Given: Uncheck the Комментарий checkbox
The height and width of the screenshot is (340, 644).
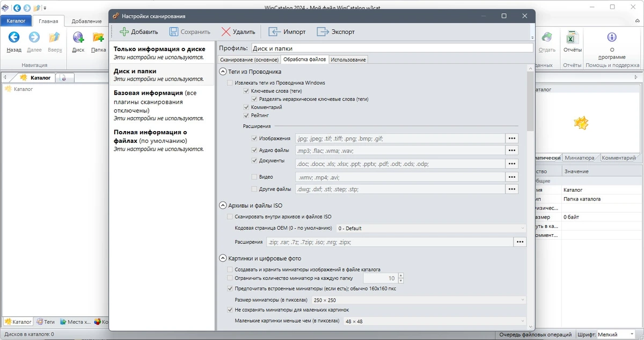Looking at the screenshot, I should [246, 107].
